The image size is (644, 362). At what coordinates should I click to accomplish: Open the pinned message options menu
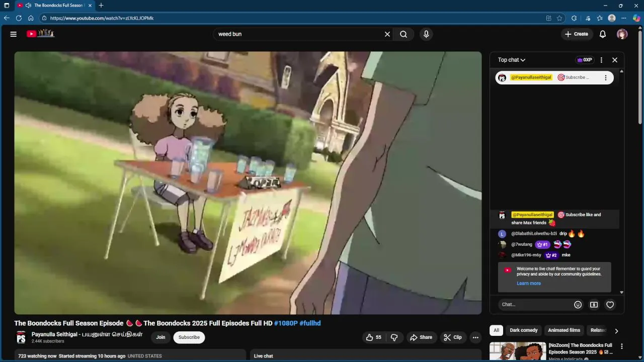coord(606,77)
